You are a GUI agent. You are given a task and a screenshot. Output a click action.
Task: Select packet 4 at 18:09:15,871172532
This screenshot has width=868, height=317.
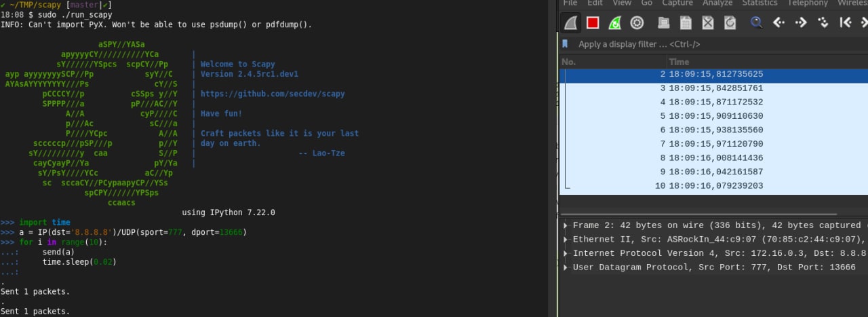713,102
